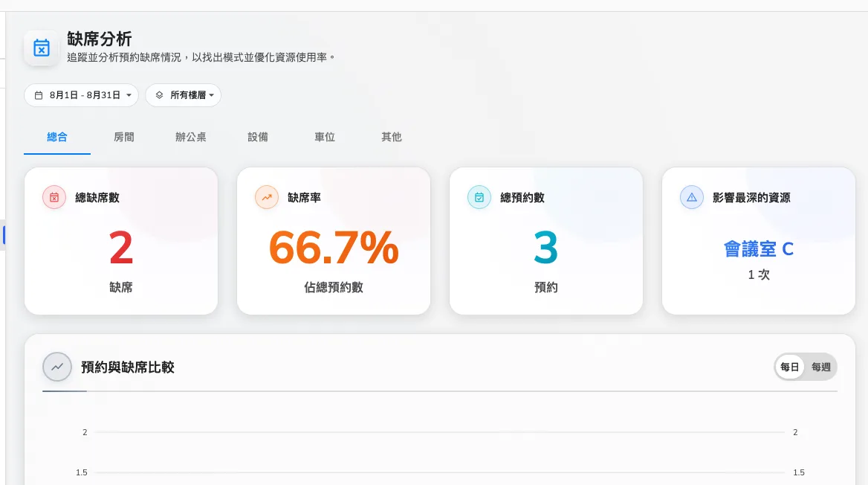
Task: Open the 車位 tab
Action: (x=325, y=137)
